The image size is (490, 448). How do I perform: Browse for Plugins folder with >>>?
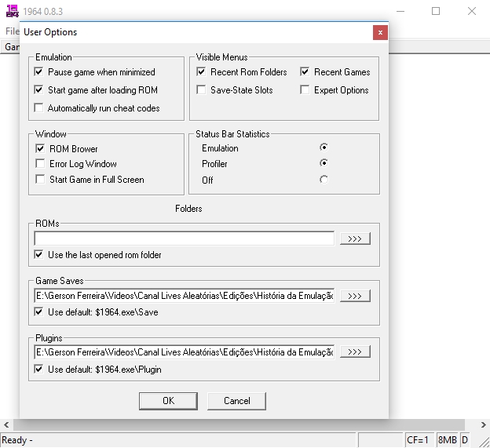coord(355,351)
